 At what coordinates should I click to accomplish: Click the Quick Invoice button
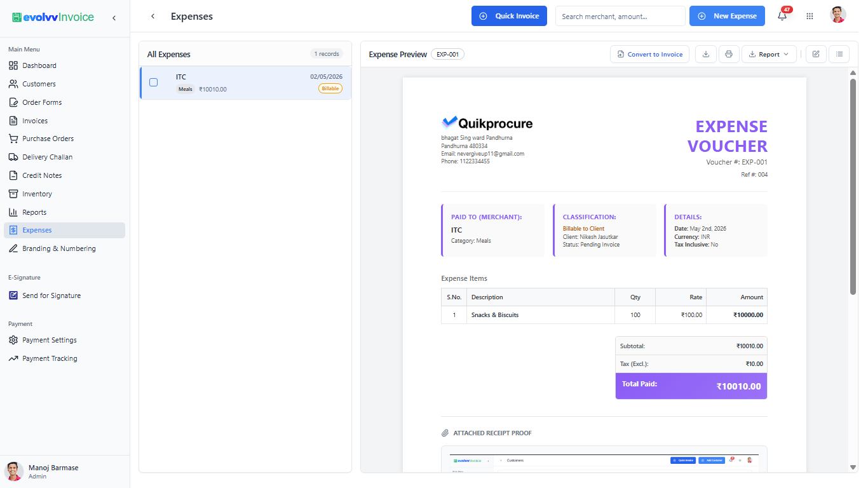[x=509, y=16]
